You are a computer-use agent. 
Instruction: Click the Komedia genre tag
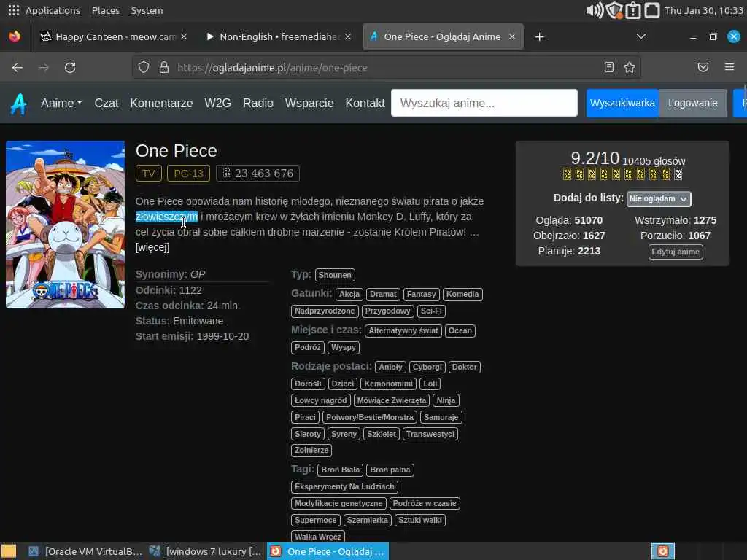(462, 295)
